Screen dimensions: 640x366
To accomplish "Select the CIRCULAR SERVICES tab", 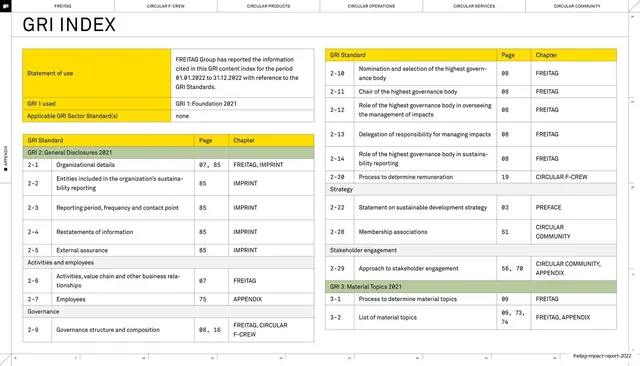I will (474, 6).
